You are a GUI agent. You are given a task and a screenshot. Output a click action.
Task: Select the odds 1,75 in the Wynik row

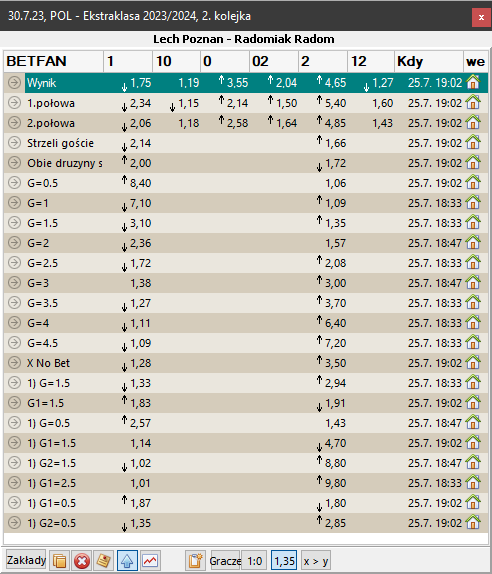(141, 83)
